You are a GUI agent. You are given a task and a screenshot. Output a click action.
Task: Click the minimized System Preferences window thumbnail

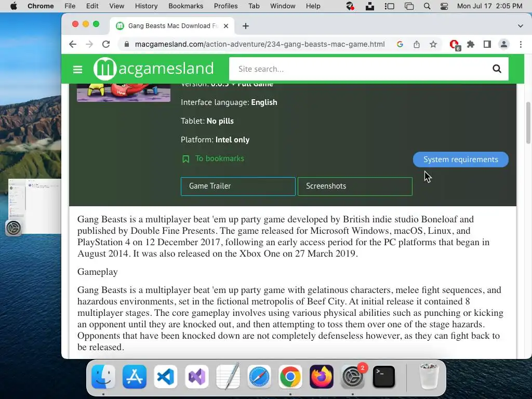pyautogui.click(x=35, y=206)
